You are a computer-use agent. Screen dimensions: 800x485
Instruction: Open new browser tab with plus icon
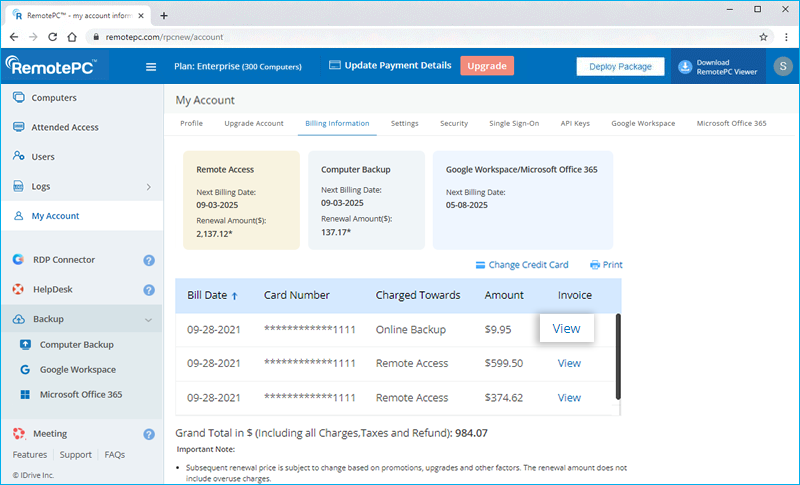click(x=164, y=15)
